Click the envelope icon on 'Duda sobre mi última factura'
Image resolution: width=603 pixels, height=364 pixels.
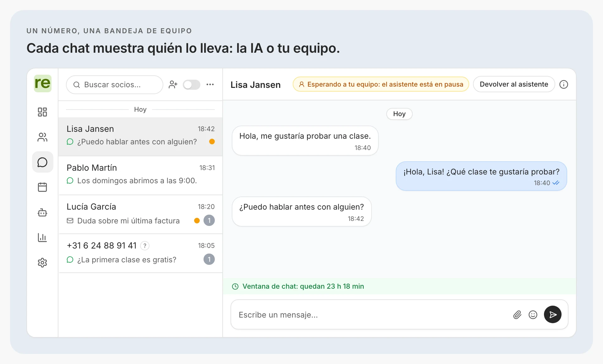point(70,221)
